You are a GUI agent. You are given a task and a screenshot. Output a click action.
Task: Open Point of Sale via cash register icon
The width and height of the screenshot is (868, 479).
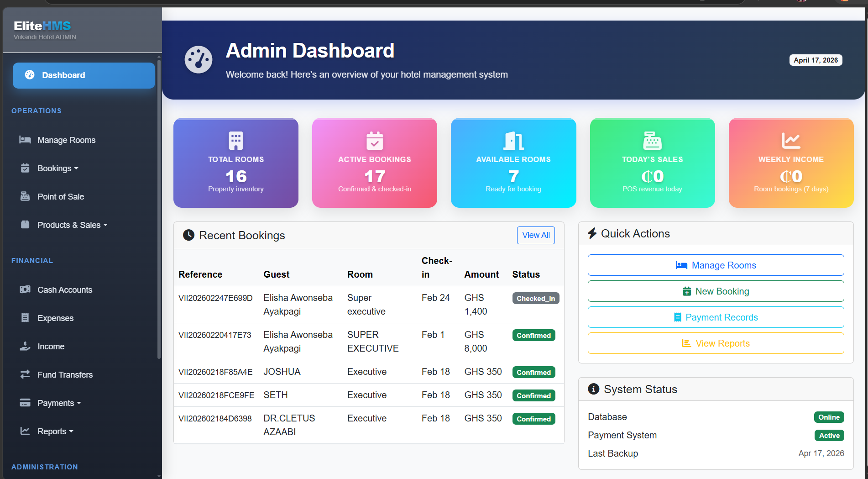coord(25,196)
